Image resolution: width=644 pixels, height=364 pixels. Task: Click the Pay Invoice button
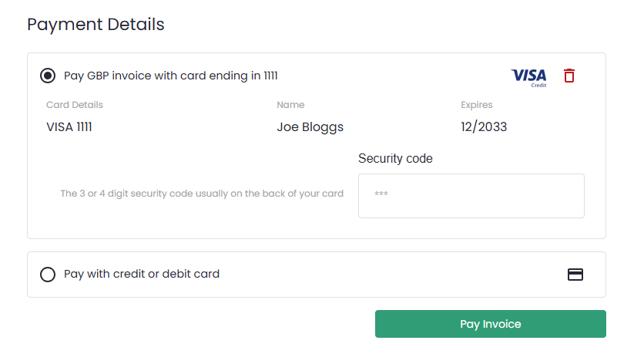pos(490,324)
